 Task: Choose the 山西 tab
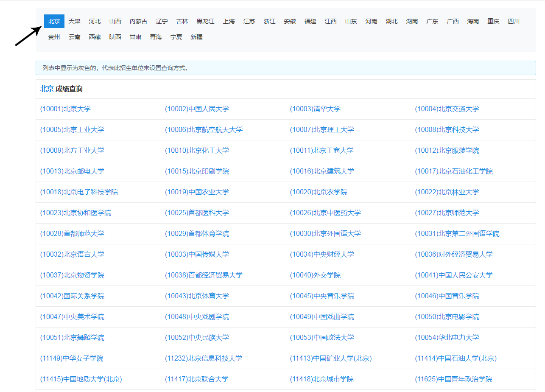[115, 21]
